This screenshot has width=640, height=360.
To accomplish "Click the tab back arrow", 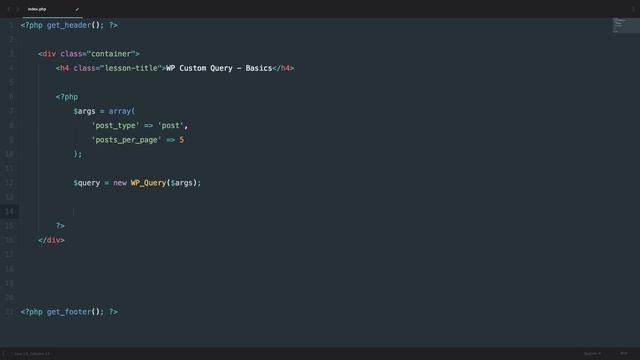I will (9, 9).
